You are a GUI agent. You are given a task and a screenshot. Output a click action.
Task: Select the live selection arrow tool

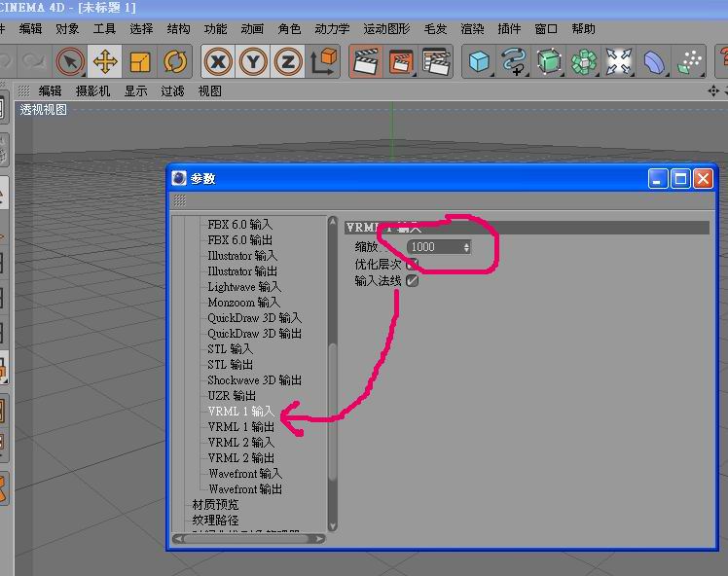click(70, 61)
